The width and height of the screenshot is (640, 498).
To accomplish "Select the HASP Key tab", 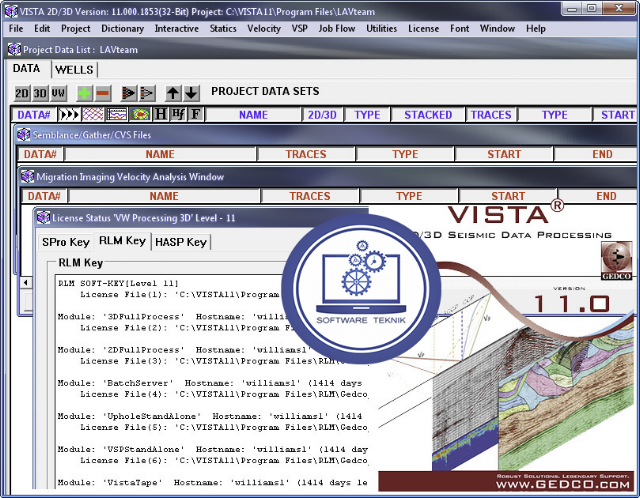I will (x=181, y=242).
